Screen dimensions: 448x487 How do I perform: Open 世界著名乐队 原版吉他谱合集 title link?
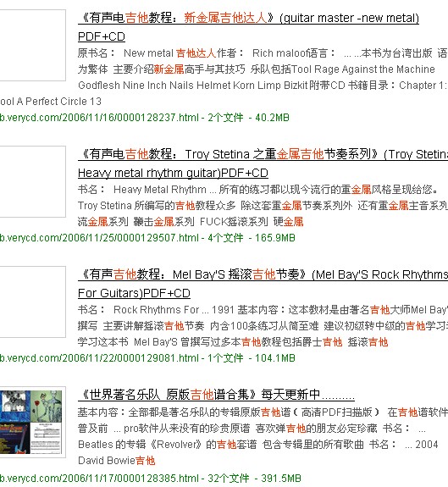216,395
